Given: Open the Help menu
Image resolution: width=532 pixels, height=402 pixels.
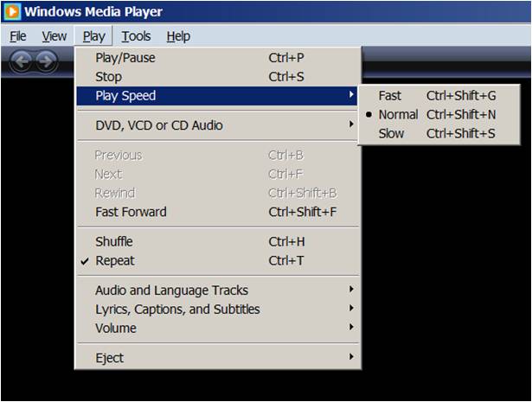Looking at the screenshot, I should [178, 36].
